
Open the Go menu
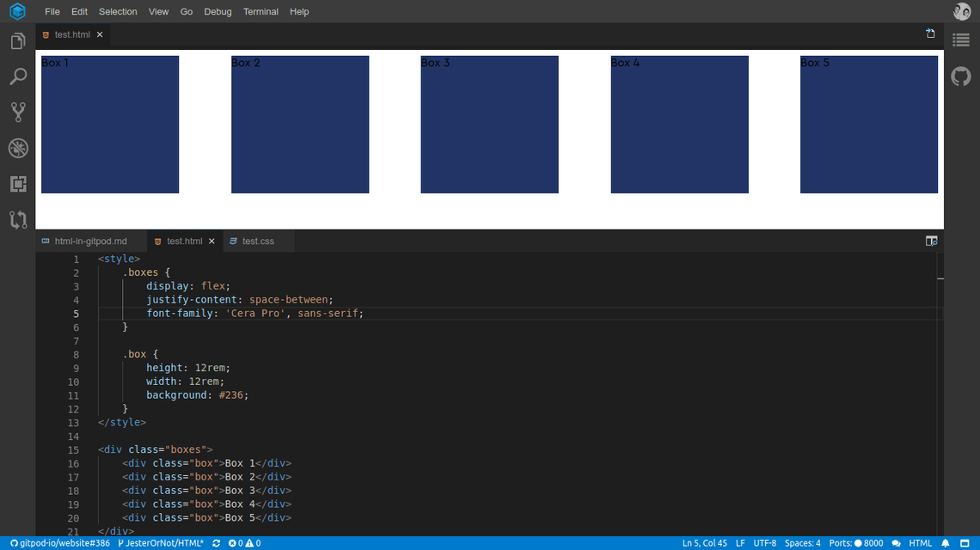pos(187,11)
